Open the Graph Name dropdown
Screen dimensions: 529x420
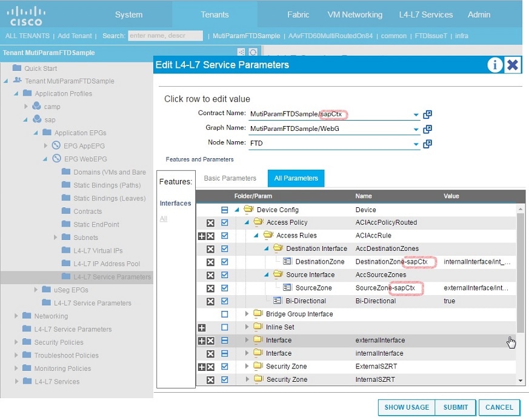coord(416,130)
